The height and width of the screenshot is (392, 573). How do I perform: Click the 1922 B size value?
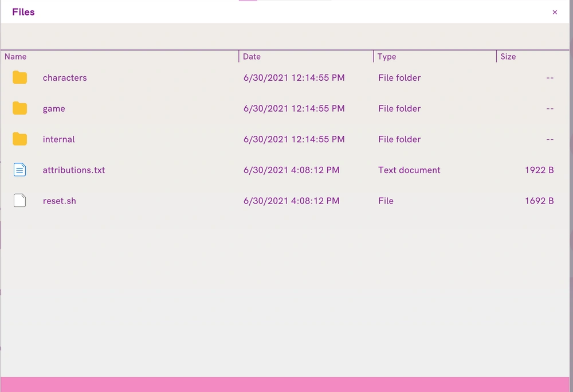tap(539, 170)
